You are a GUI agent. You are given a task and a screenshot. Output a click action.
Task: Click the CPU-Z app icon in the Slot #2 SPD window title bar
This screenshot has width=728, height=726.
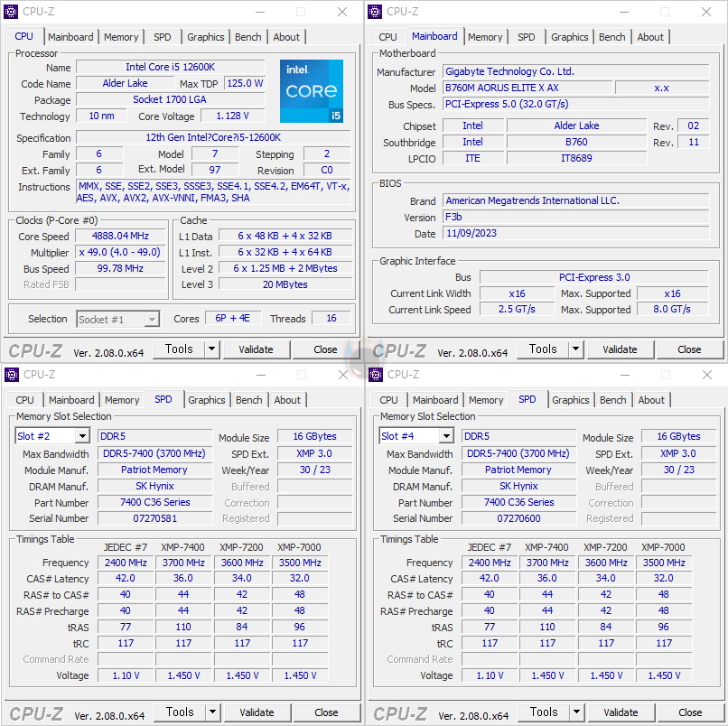12,375
